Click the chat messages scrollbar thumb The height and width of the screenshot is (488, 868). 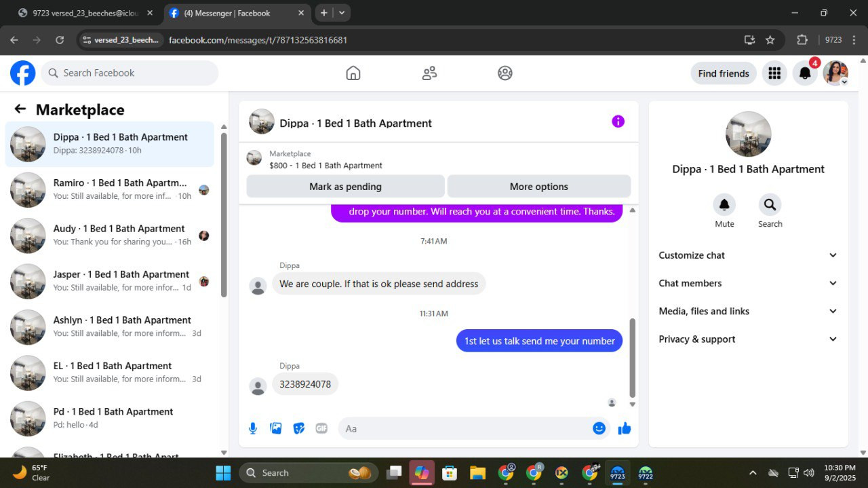pos(633,358)
